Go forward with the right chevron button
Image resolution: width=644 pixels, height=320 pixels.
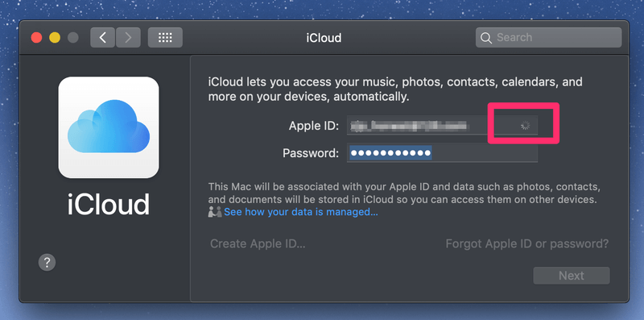tap(128, 38)
